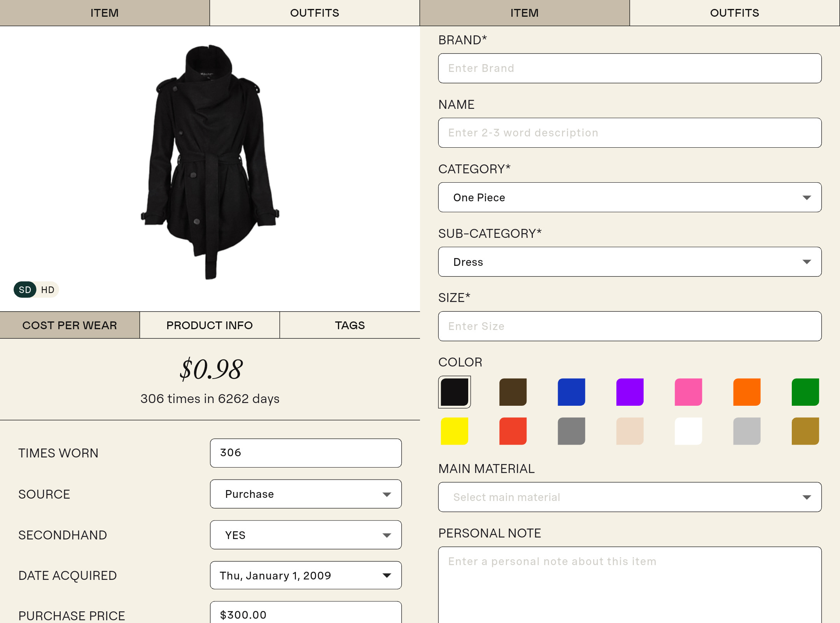
Task: Switch to the Product Info tab
Action: pos(210,325)
